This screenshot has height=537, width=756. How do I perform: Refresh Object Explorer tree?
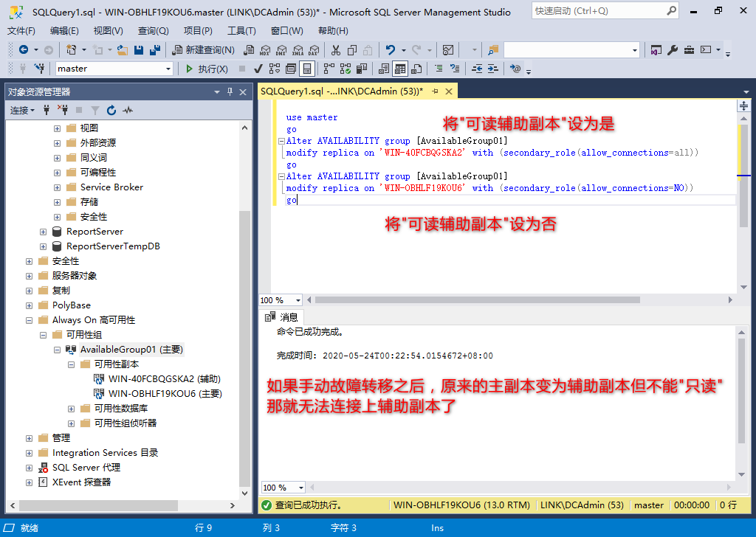(x=111, y=111)
